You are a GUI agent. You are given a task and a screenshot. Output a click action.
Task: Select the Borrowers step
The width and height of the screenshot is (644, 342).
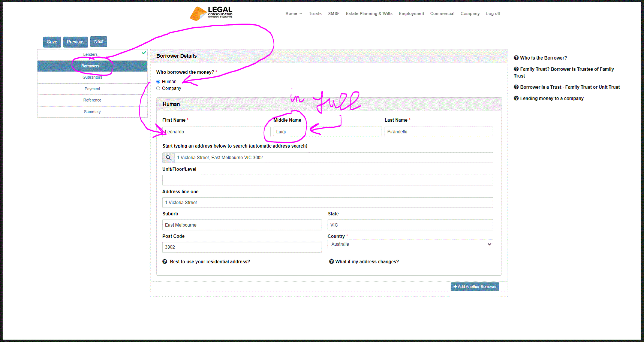point(92,66)
